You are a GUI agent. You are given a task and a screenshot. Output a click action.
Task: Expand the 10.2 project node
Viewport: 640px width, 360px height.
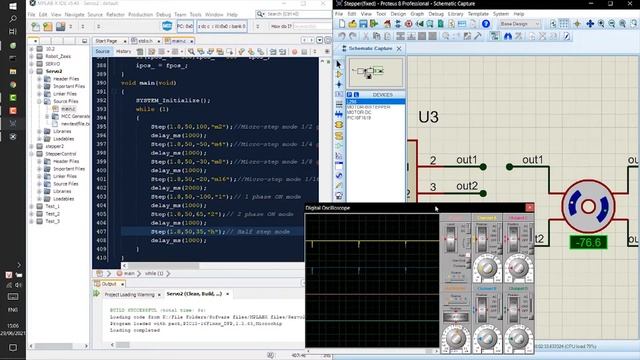click(31, 49)
